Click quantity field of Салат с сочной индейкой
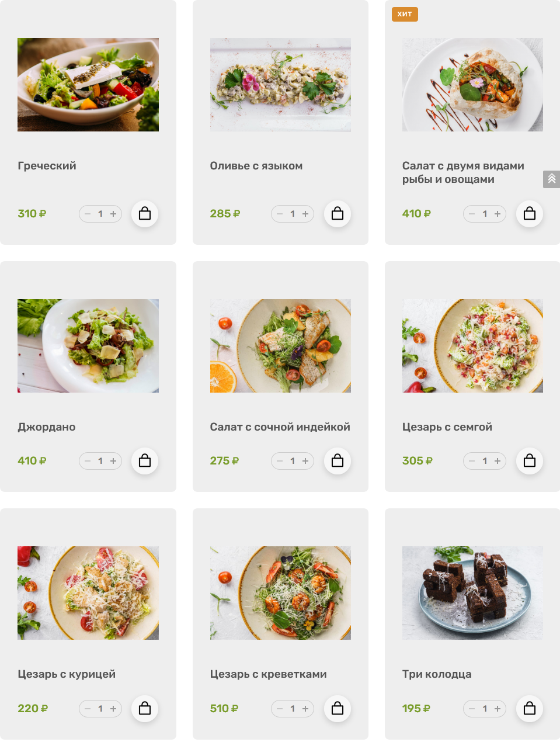 point(293,461)
